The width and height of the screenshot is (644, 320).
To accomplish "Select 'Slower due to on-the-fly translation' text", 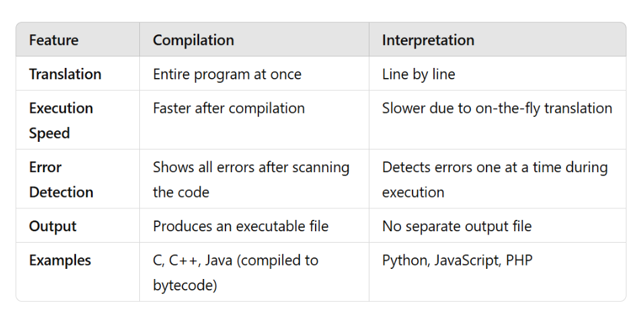I will [497, 108].
